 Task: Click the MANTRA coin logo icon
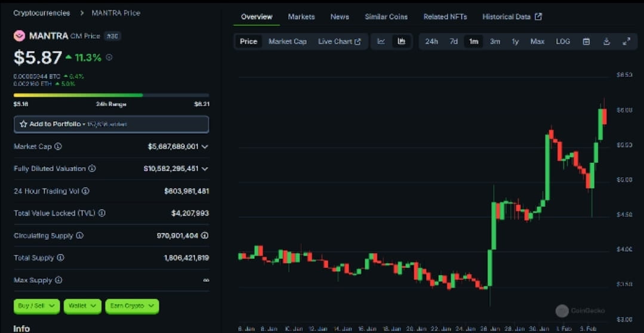click(19, 36)
